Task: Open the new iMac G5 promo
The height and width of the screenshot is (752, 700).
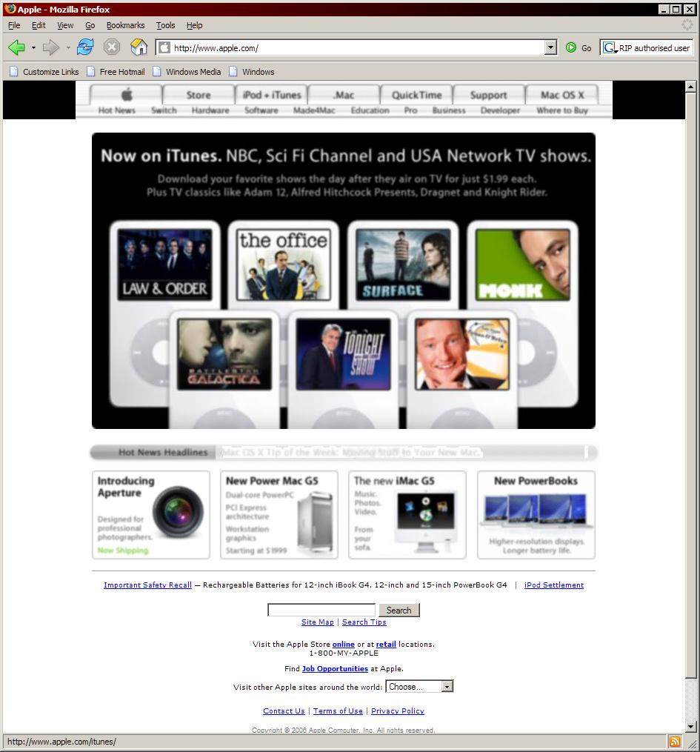Action: [407, 515]
